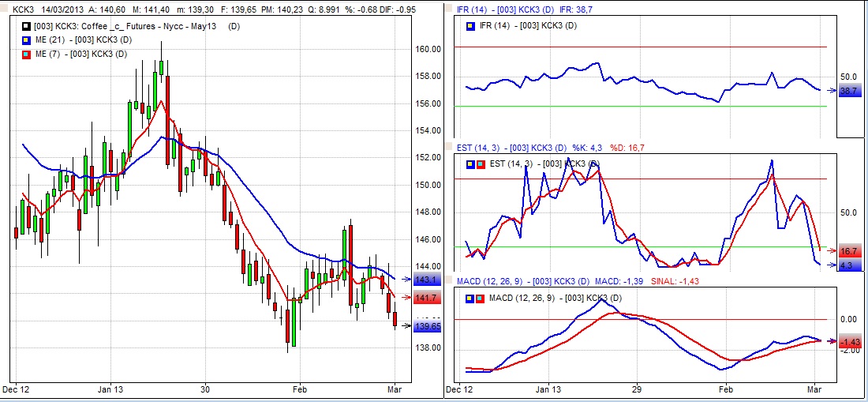Viewport: 868px width, 402px height.
Task: Click the red signal square in MACD legend
Action: [480, 297]
